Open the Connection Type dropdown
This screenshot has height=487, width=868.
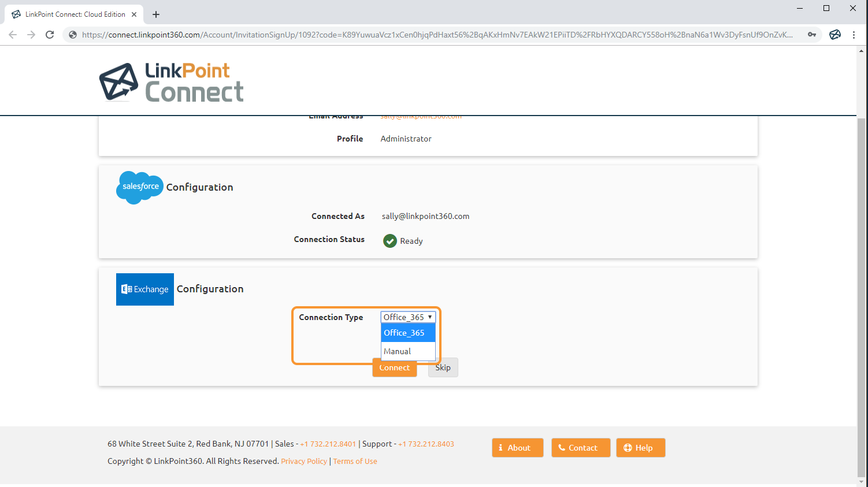[408, 317]
